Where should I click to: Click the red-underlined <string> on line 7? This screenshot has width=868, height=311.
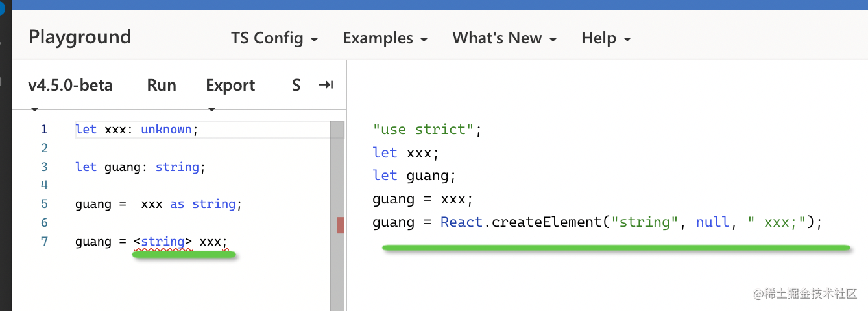[163, 242]
